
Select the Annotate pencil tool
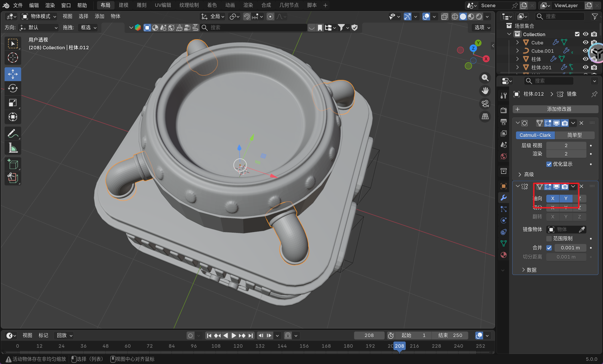point(13,133)
